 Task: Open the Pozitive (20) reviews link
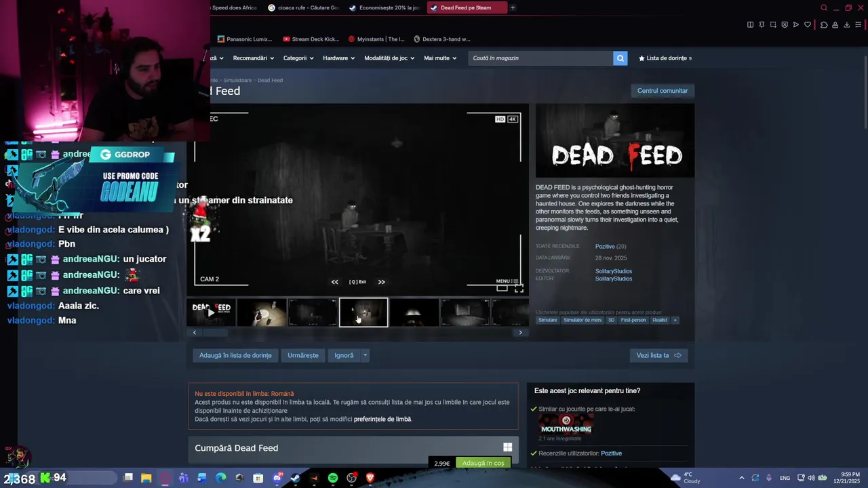pos(610,247)
